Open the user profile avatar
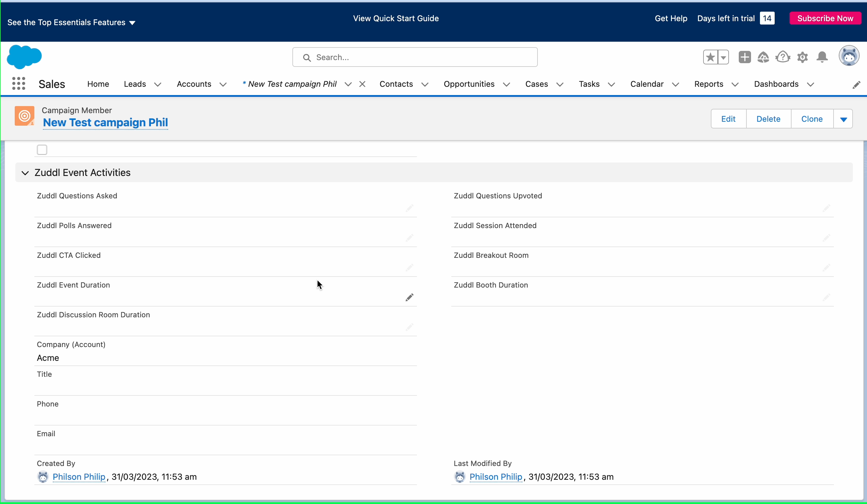The width and height of the screenshot is (867, 504). click(x=849, y=56)
